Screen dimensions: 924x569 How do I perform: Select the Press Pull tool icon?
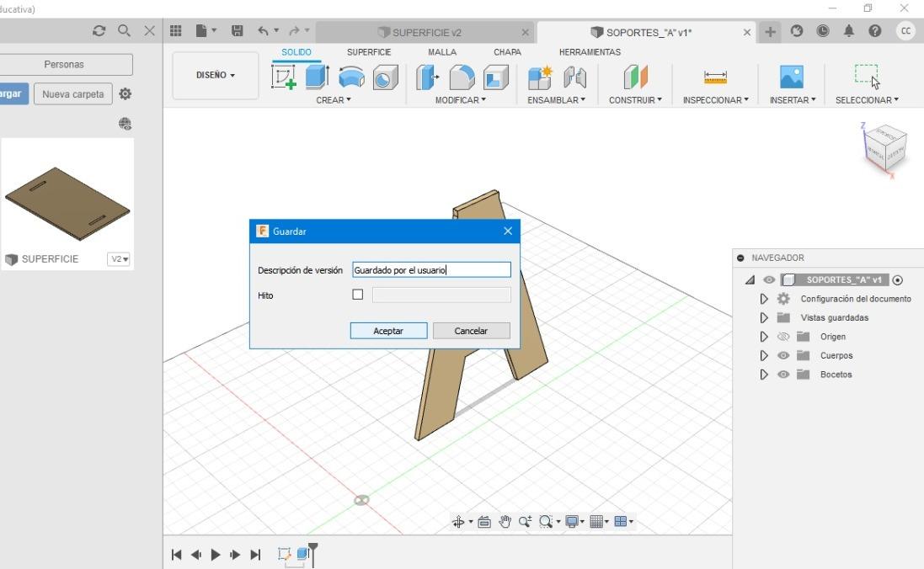click(427, 77)
